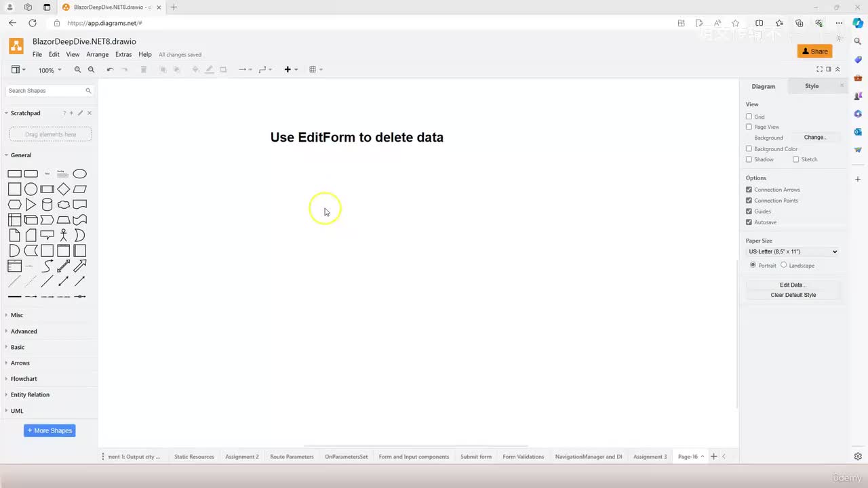Open the Route Parameters page tab

point(292,457)
